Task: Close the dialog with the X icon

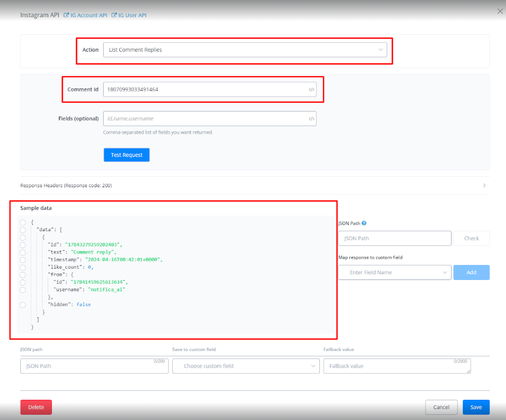Action: point(500,11)
